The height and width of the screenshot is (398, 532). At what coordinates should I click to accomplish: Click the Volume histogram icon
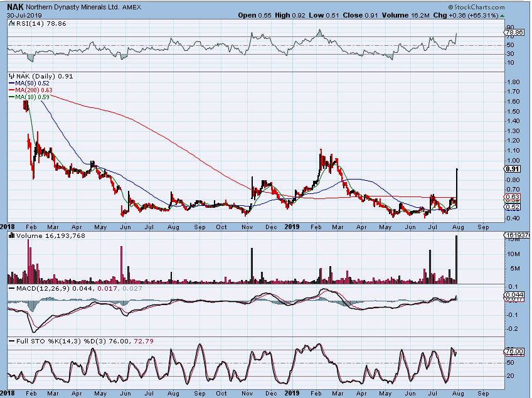coord(11,235)
